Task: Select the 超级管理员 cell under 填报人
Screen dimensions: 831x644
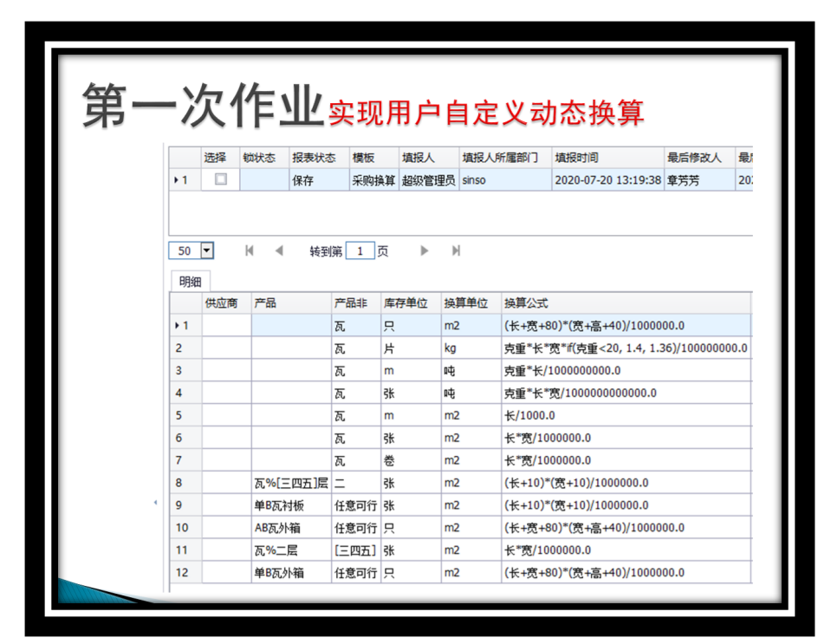Action: pyautogui.click(x=427, y=180)
